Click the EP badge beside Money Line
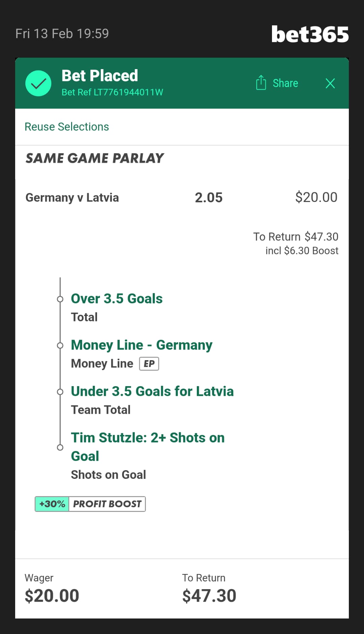Viewport: 364px width, 634px height. point(149,364)
